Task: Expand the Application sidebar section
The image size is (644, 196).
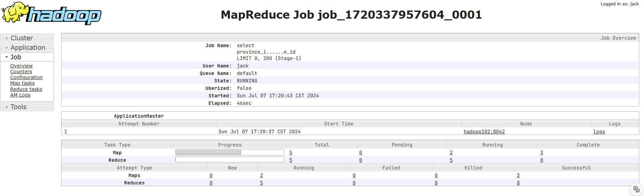Action: tap(27, 47)
